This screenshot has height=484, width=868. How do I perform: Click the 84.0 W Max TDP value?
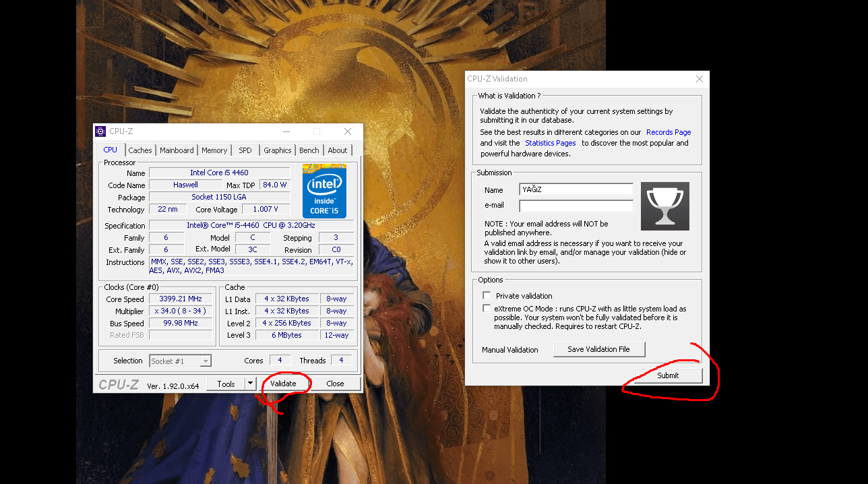coord(275,185)
